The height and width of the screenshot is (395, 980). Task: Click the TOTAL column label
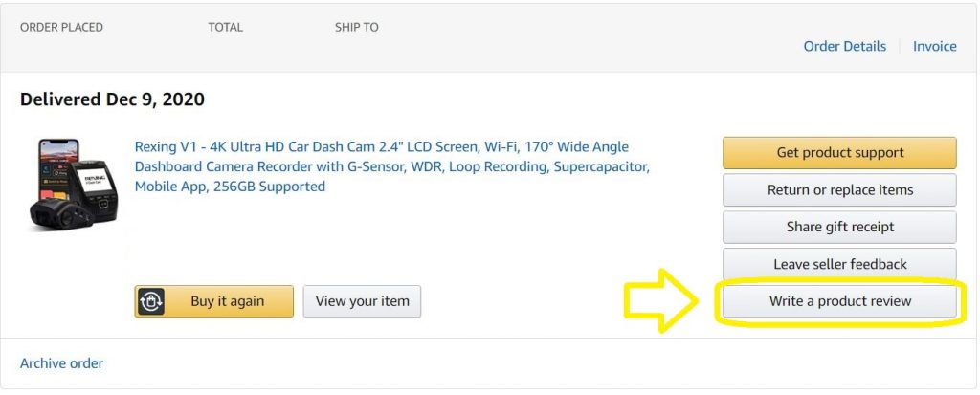[x=225, y=27]
